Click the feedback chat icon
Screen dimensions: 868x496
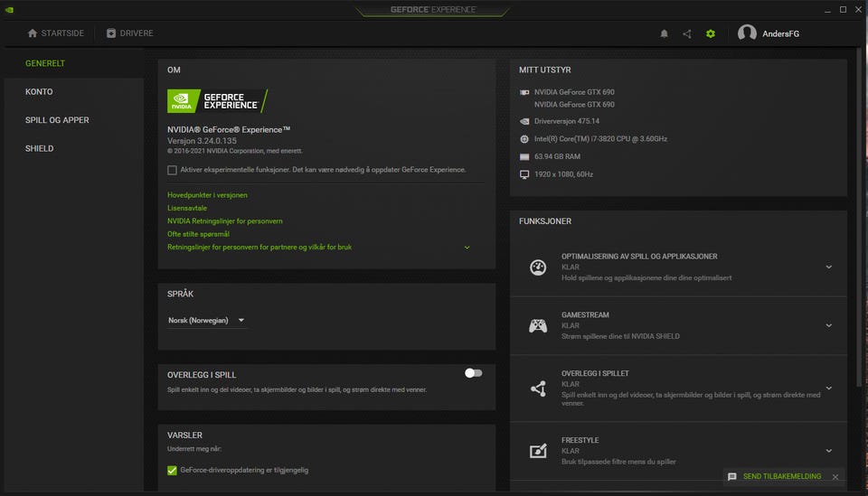pos(731,477)
